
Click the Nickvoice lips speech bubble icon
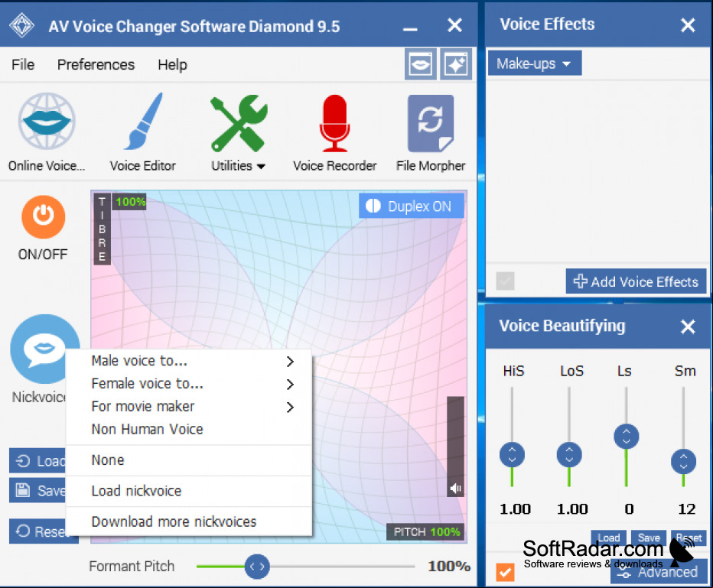coord(44,349)
